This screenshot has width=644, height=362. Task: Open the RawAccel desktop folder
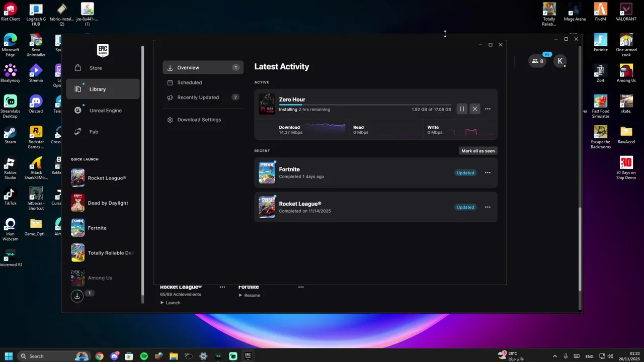[626, 135]
